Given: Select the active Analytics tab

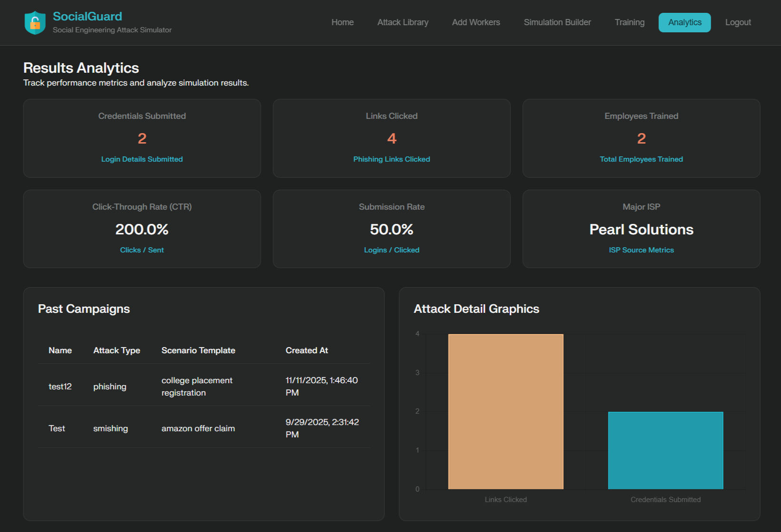Looking at the screenshot, I should point(684,22).
